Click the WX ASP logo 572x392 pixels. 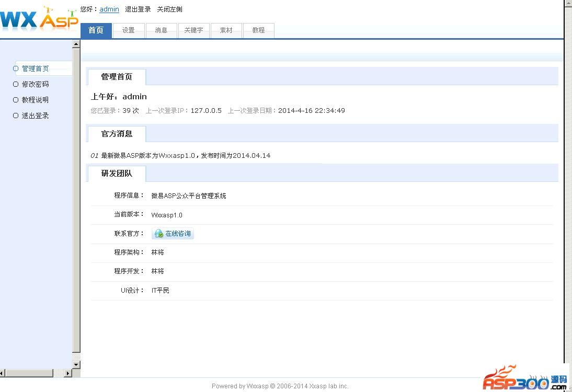39,19
